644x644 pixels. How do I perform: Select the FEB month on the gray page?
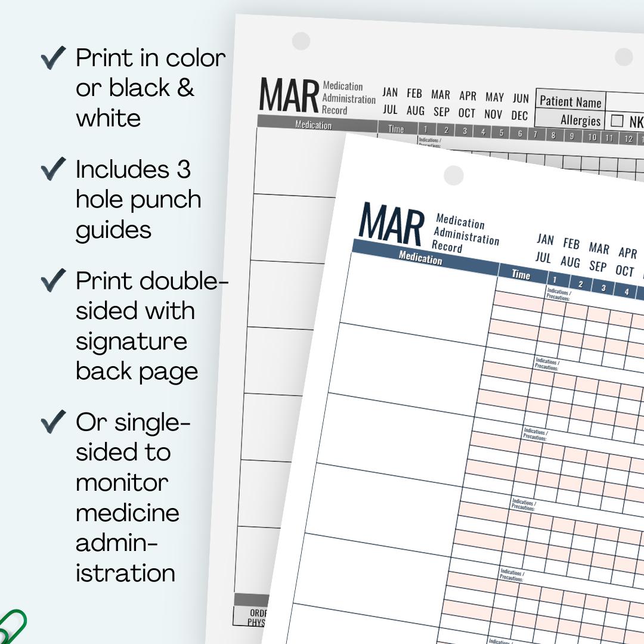click(x=414, y=94)
